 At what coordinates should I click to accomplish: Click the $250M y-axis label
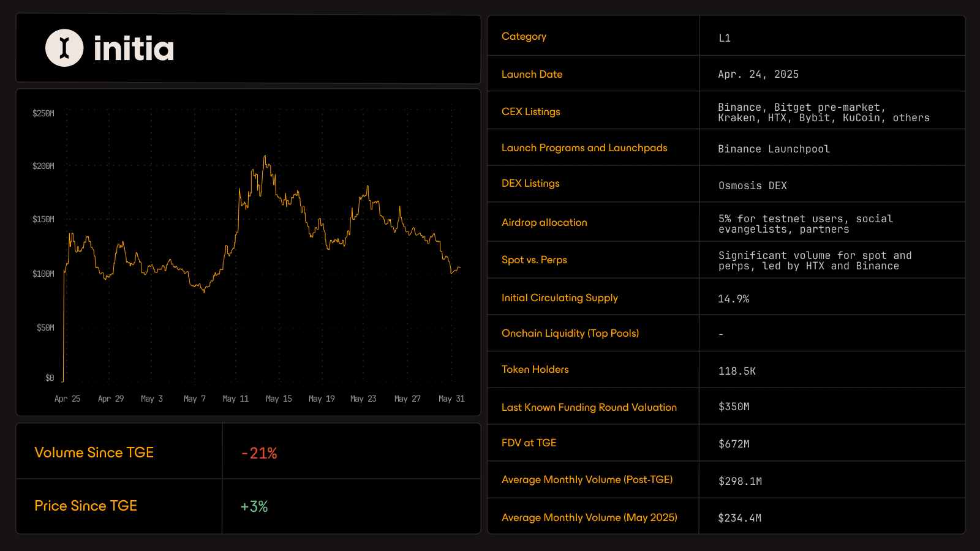43,113
